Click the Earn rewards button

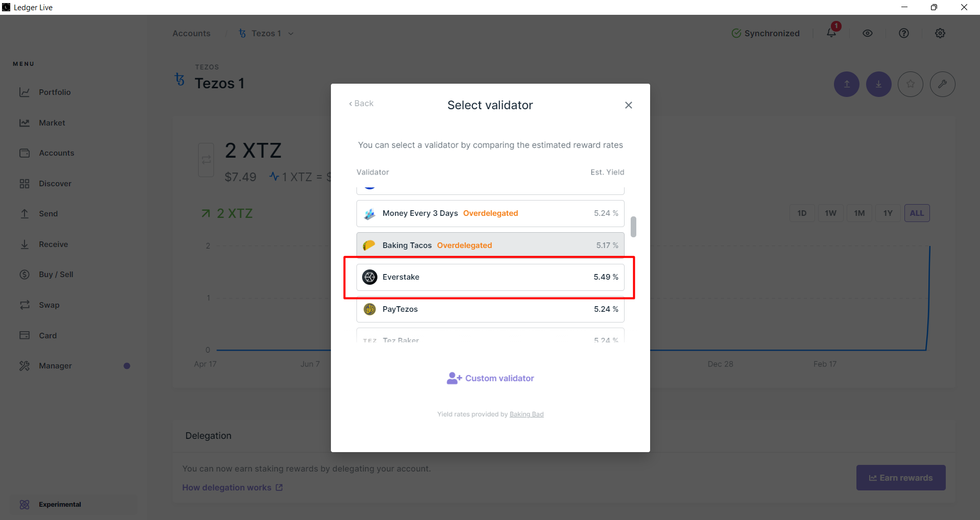point(901,478)
